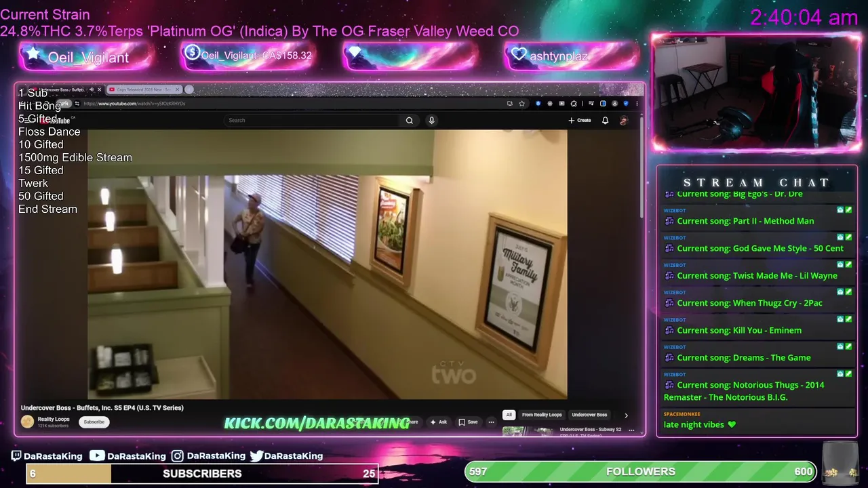Screen dimensions: 868x488
Task: Close the Cops Reloaded tab
Action: coord(178,89)
